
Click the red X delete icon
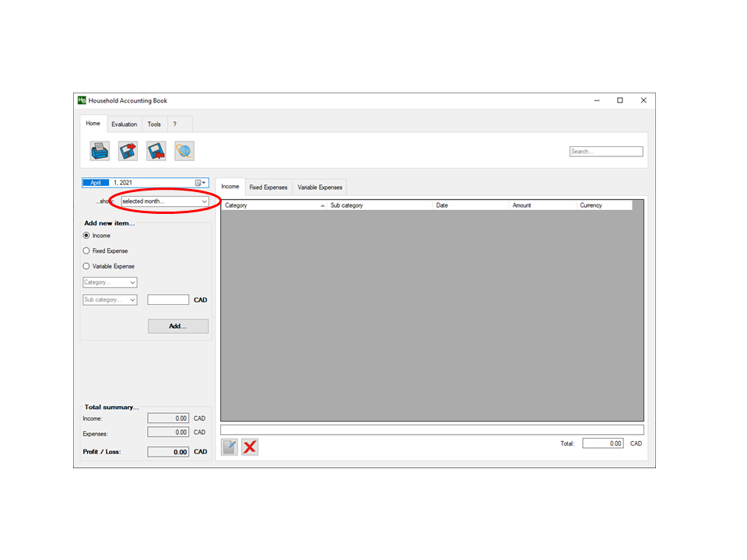click(x=250, y=446)
